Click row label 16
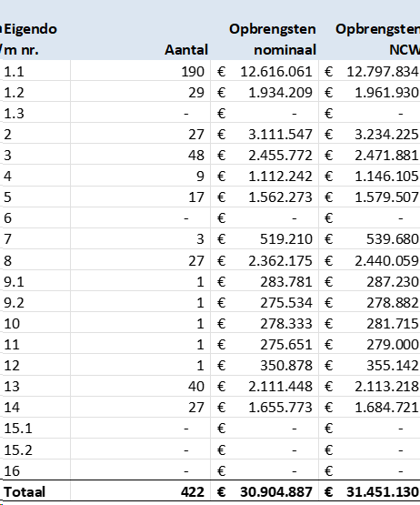 coord(12,471)
